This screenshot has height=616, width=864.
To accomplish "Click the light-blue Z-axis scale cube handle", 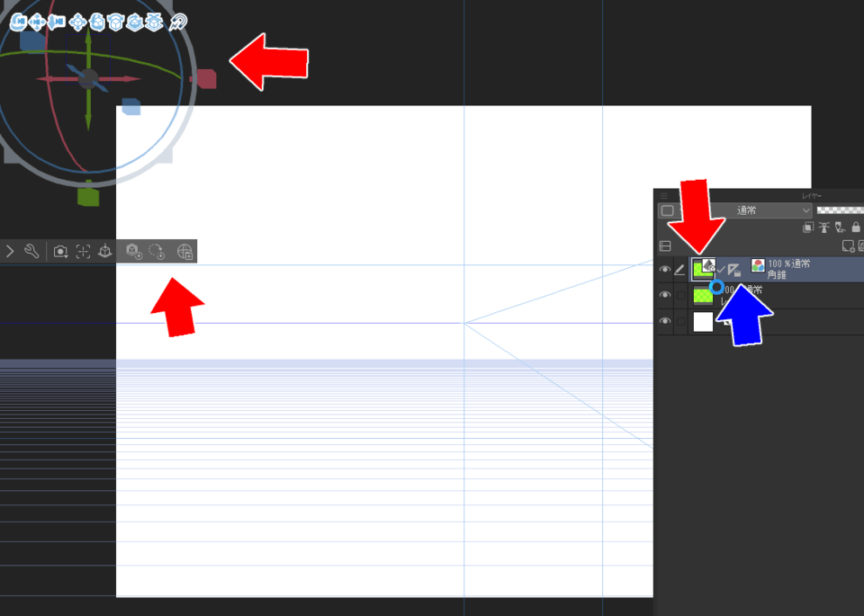I will [131, 106].
